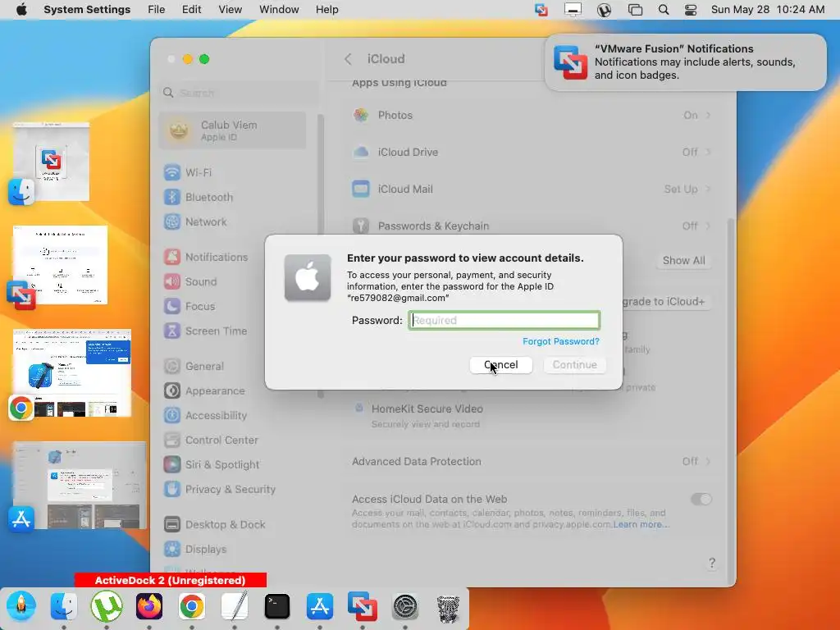This screenshot has width=840, height=630.
Task: Open the Stage Manager VMware Fusion window thumbnail
Action: click(60, 265)
